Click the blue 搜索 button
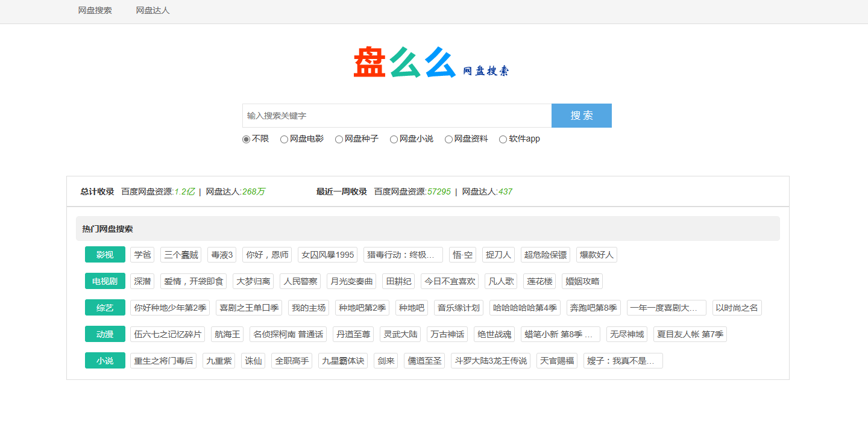This screenshot has width=868, height=448. click(x=582, y=116)
